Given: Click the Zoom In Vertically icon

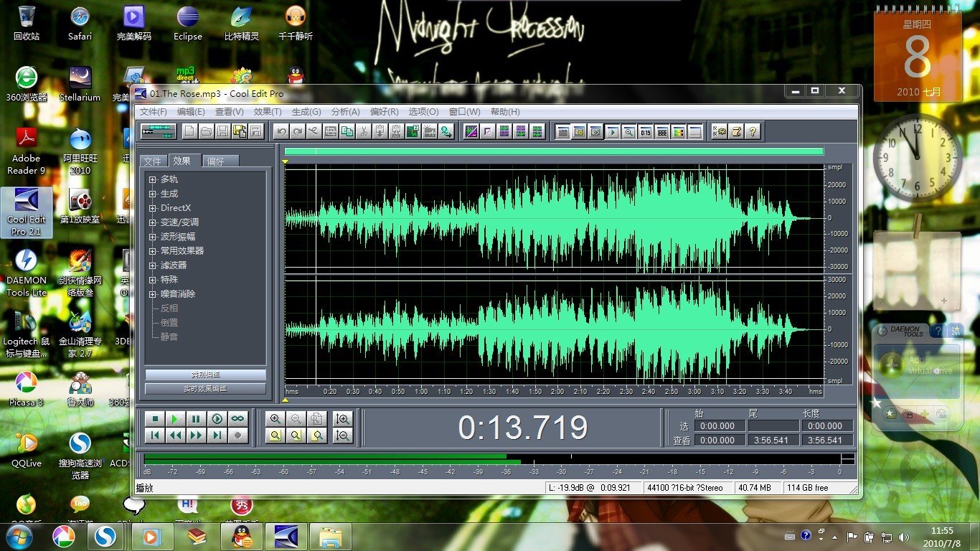Looking at the screenshot, I should point(343,419).
